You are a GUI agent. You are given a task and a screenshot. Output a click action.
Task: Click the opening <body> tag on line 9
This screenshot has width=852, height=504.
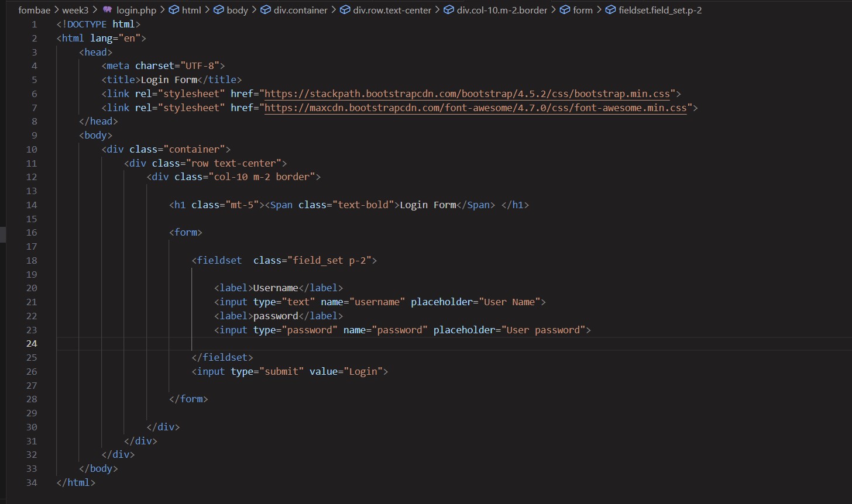click(95, 135)
